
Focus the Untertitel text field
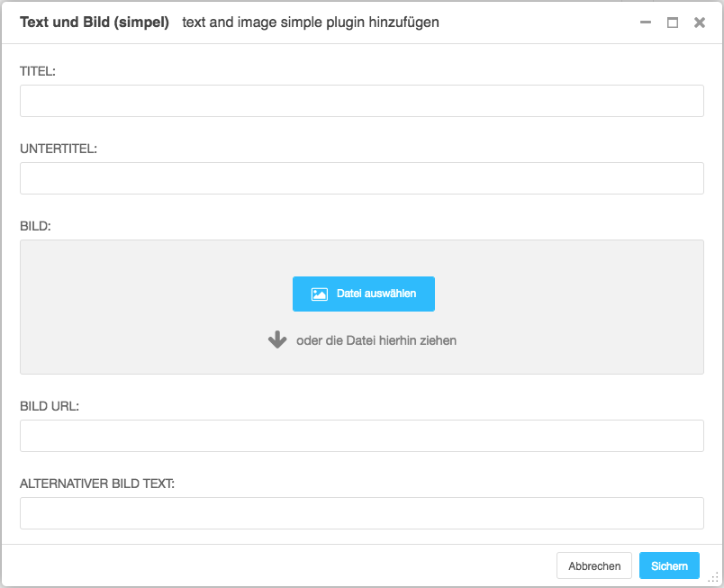(x=362, y=178)
